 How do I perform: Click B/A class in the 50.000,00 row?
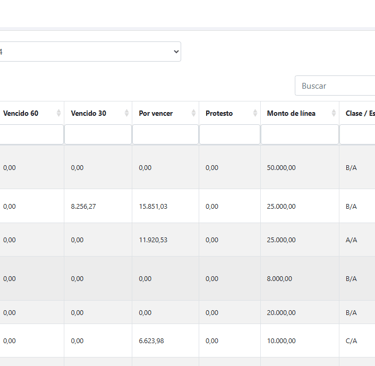(x=351, y=168)
